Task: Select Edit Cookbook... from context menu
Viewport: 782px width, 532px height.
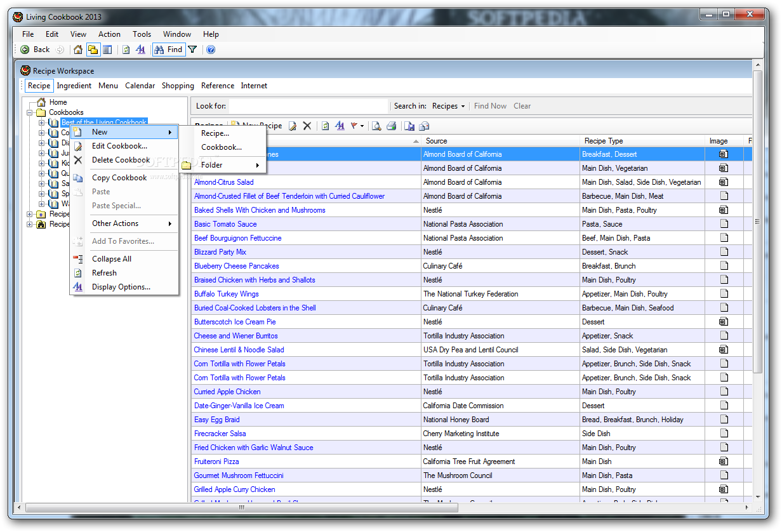Action: click(x=124, y=146)
